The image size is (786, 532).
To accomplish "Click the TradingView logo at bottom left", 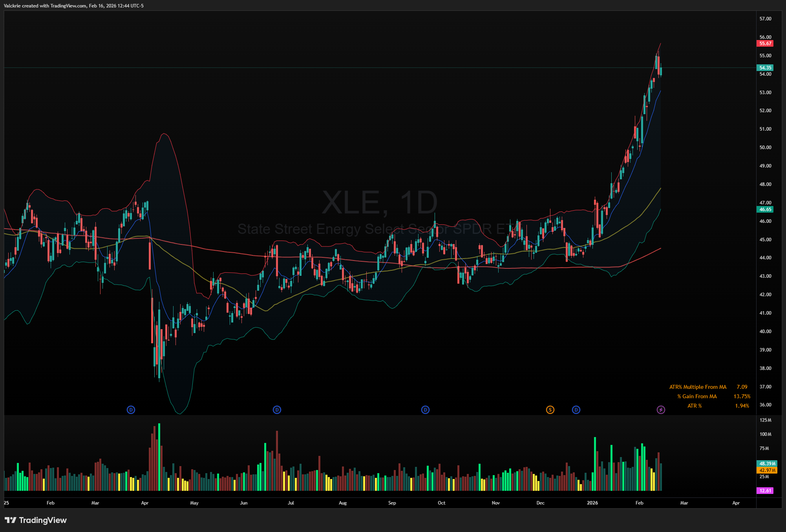I will click(x=36, y=520).
